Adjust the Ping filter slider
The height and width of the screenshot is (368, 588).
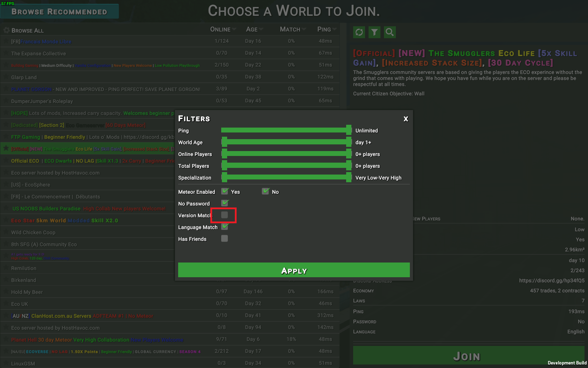click(x=286, y=130)
